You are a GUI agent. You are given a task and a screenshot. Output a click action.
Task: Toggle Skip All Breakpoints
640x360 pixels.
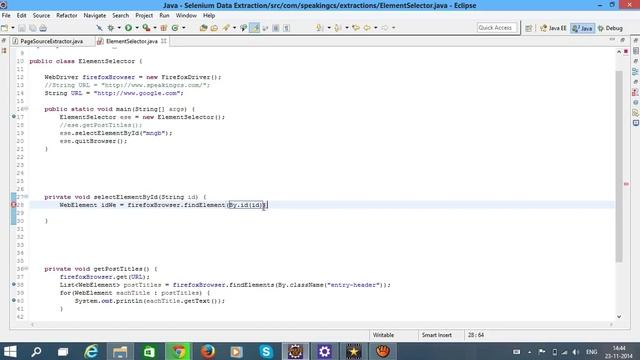(99, 28)
